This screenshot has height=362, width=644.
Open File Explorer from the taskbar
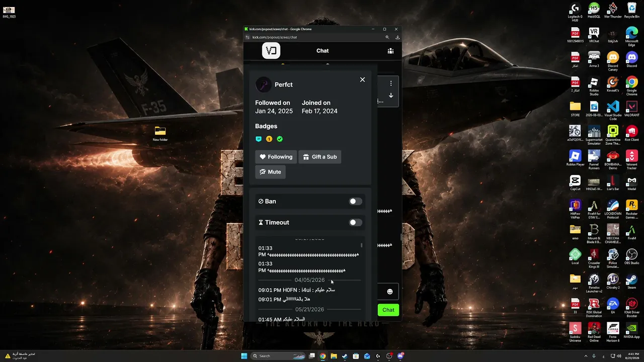(x=334, y=356)
